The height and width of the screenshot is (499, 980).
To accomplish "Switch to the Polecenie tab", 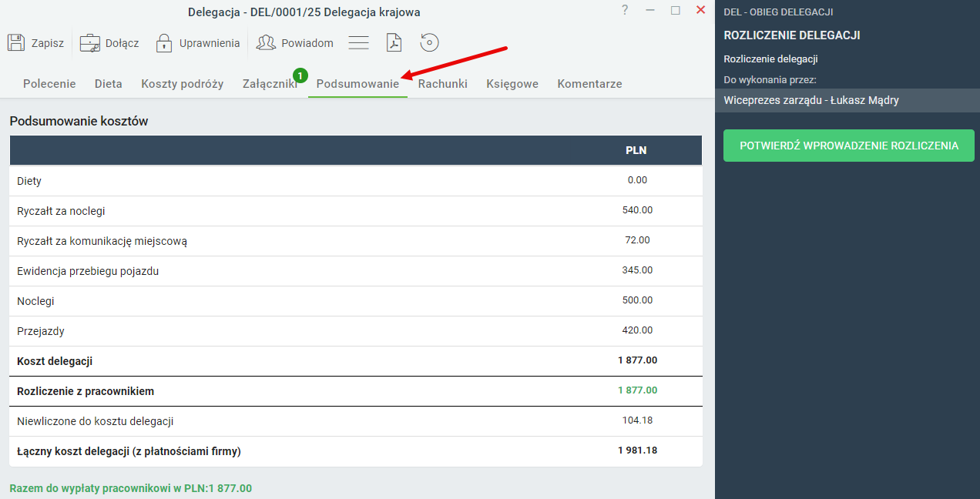I will tap(49, 84).
